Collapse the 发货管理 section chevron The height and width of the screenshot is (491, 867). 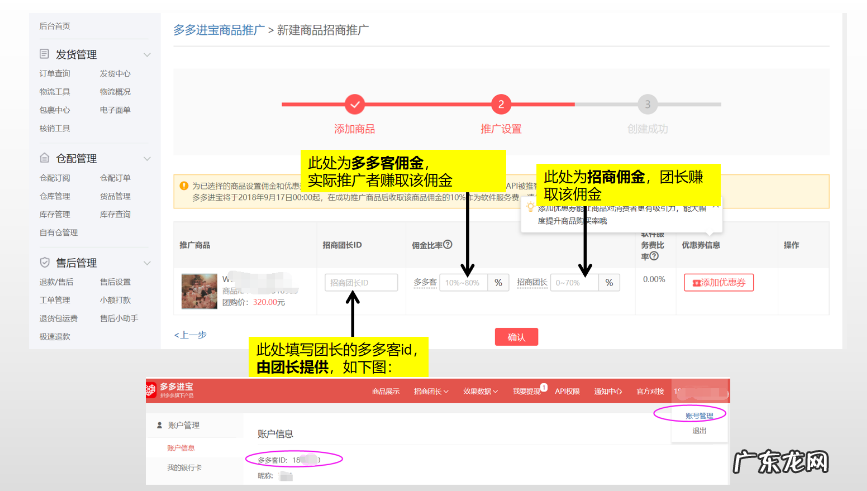[x=147, y=55]
